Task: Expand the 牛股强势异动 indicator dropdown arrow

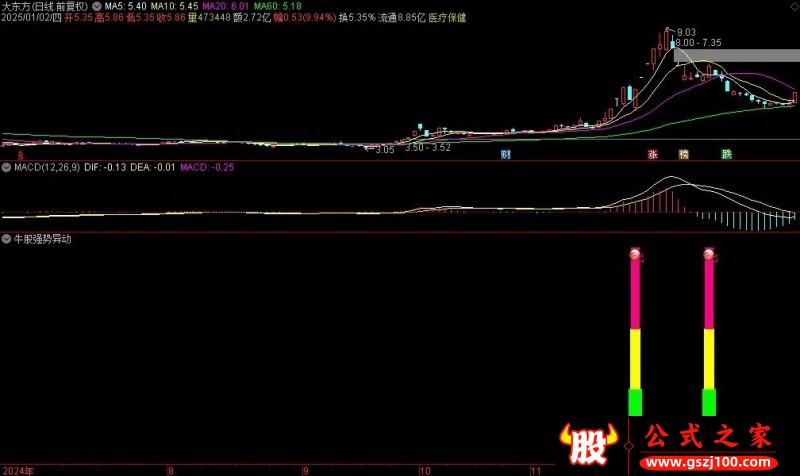Action: tap(6, 239)
